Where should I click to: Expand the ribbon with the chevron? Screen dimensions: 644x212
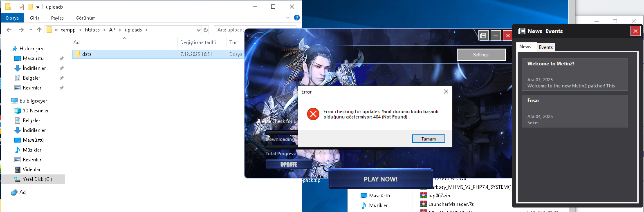pos(288,18)
